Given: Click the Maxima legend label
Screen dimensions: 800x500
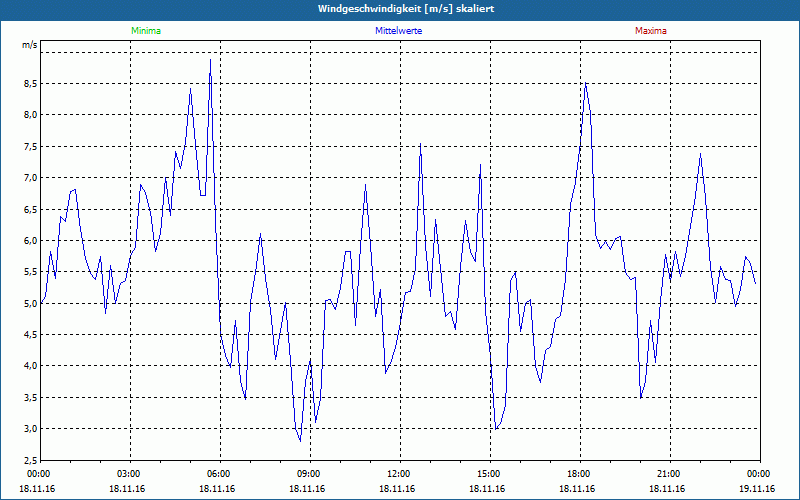Looking at the screenshot, I should pos(651,31).
